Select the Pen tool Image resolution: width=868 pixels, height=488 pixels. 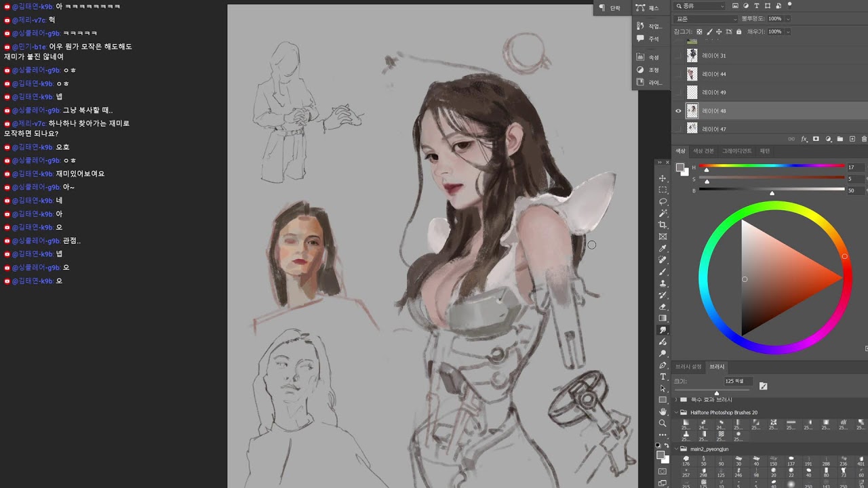pyautogui.click(x=663, y=365)
